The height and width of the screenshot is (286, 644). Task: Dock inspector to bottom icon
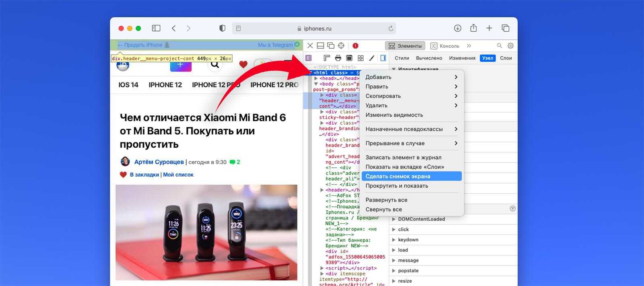(x=320, y=46)
